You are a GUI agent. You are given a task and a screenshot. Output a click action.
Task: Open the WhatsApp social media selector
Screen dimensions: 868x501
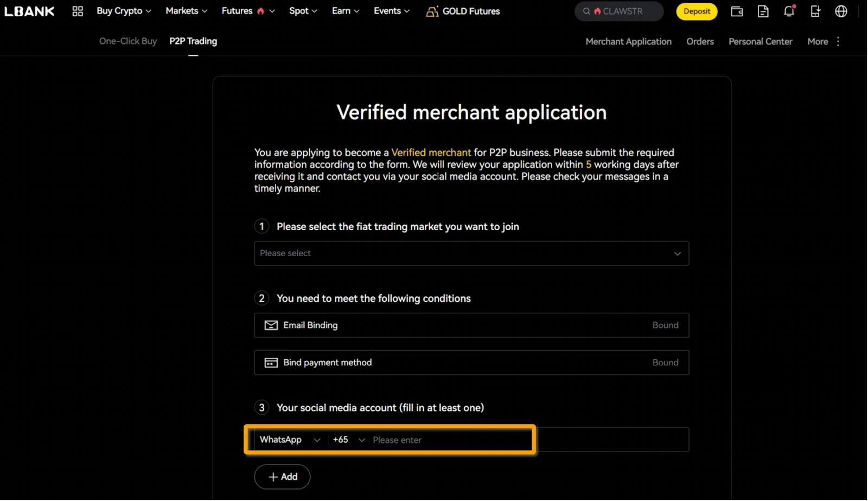[290, 440]
